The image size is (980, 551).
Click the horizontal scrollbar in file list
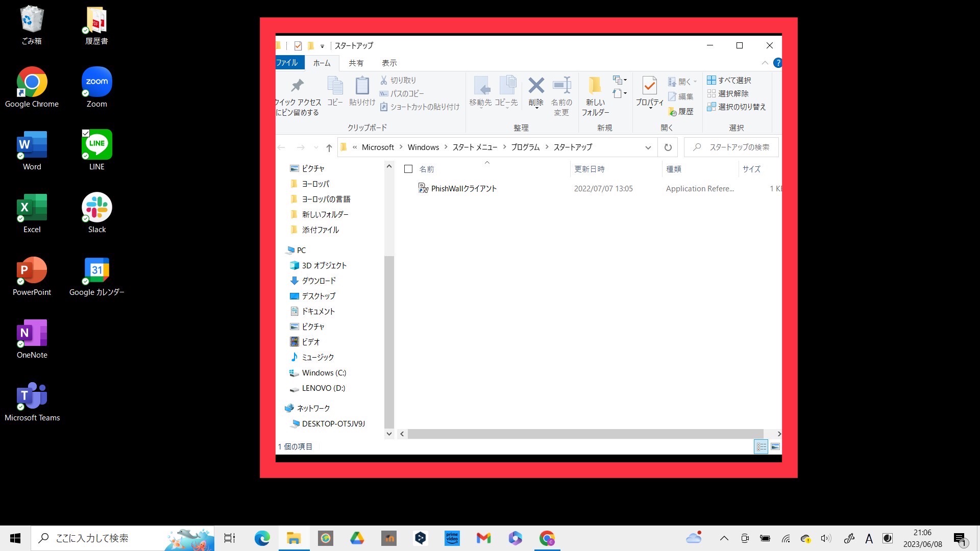(585, 434)
